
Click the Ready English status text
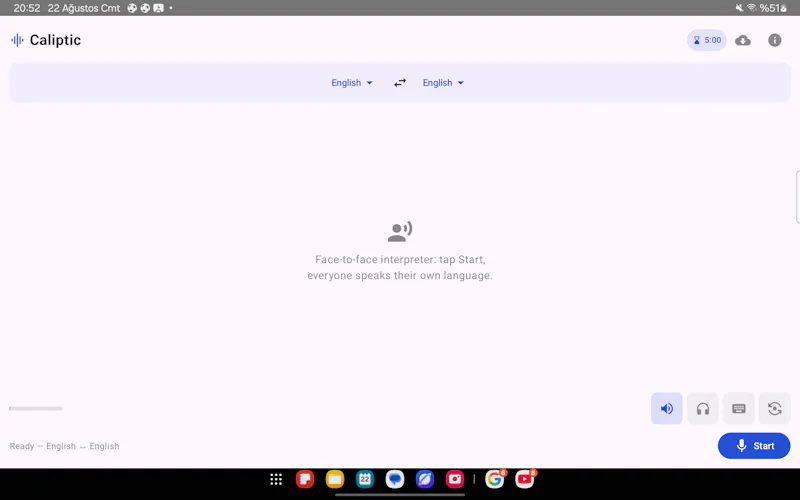(x=64, y=446)
